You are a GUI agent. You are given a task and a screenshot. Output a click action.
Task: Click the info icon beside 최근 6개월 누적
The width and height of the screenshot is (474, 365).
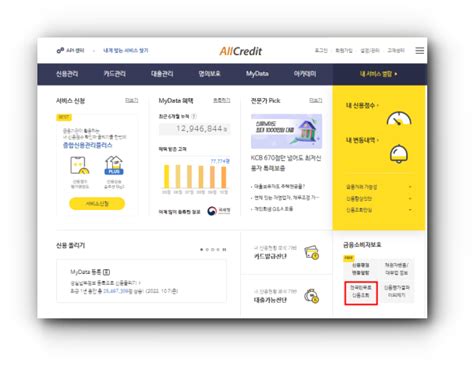click(x=194, y=116)
